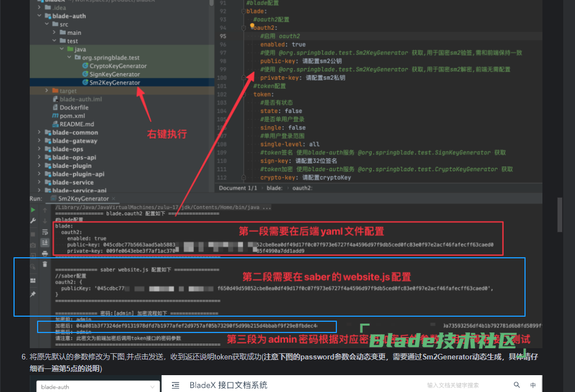Open blade-auth.iml file
This screenshot has width=575, height=392.
click(x=81, y=99)
